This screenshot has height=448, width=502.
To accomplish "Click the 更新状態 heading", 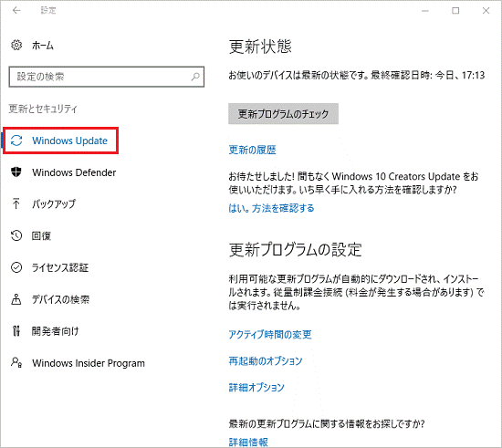I will coord(260,47).
